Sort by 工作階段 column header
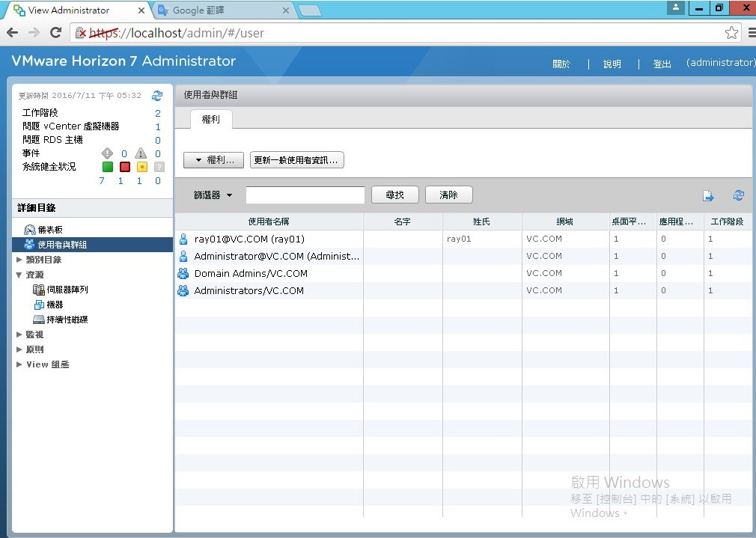 click(727, 221)
